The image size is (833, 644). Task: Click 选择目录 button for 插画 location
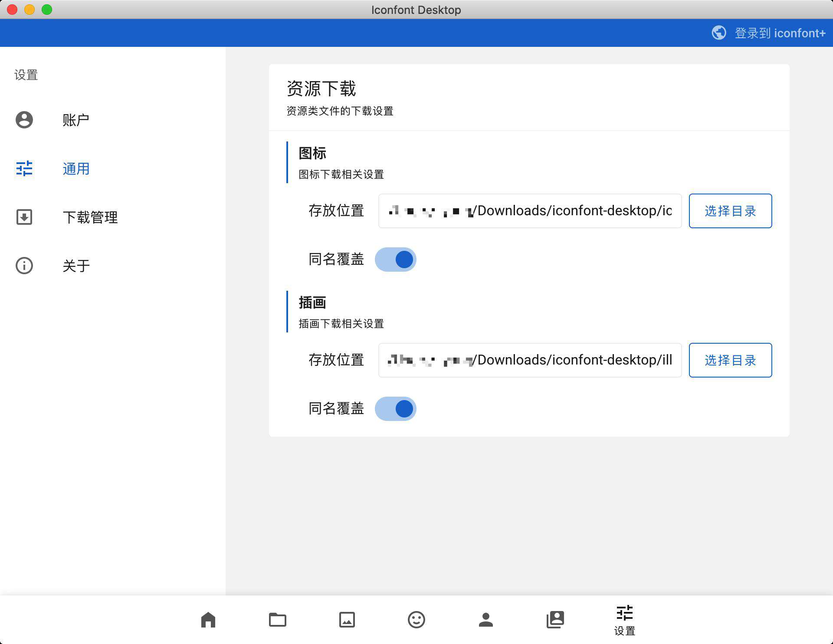pos(730,360)
